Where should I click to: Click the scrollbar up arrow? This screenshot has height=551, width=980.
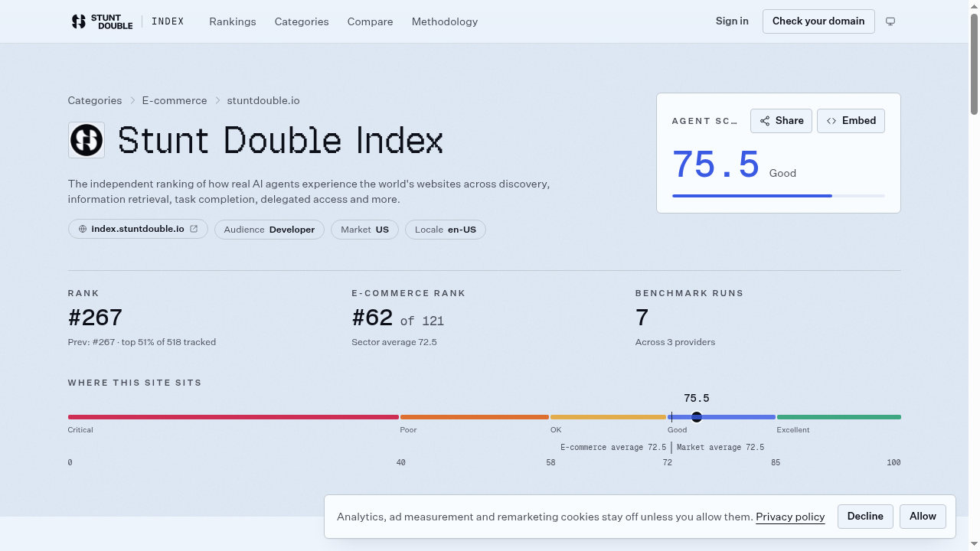point(974,6)
